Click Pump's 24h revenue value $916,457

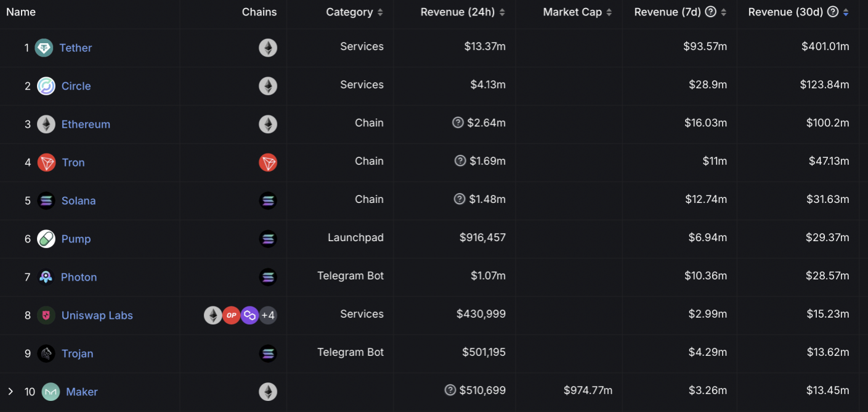point(482,237)
